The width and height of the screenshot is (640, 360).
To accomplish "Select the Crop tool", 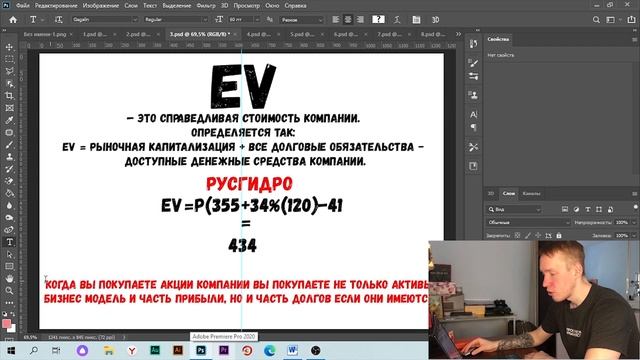I will (9, 96).
